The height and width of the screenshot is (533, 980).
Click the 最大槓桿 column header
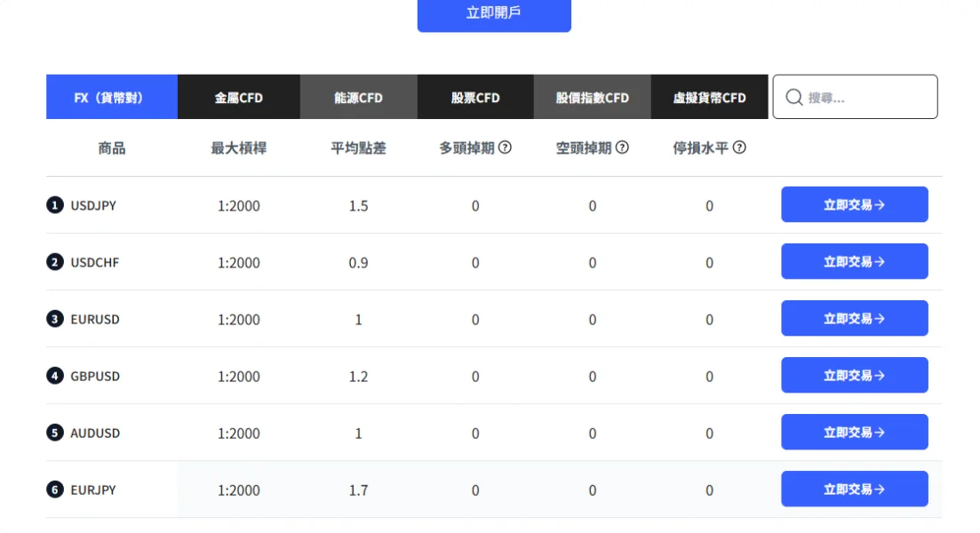coord(239,148)
